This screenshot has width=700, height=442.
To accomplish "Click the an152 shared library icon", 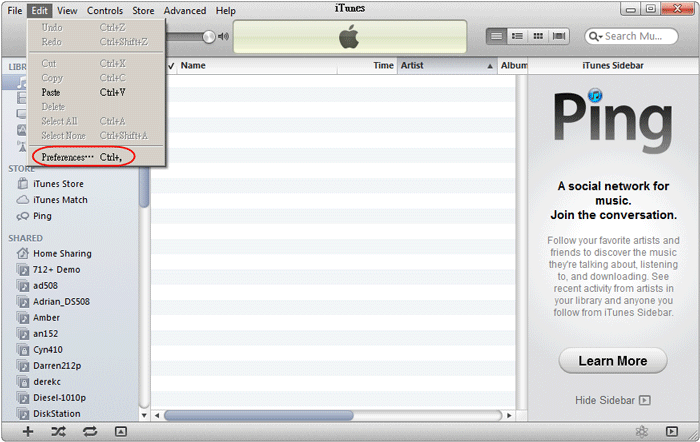I will (22, 334).
